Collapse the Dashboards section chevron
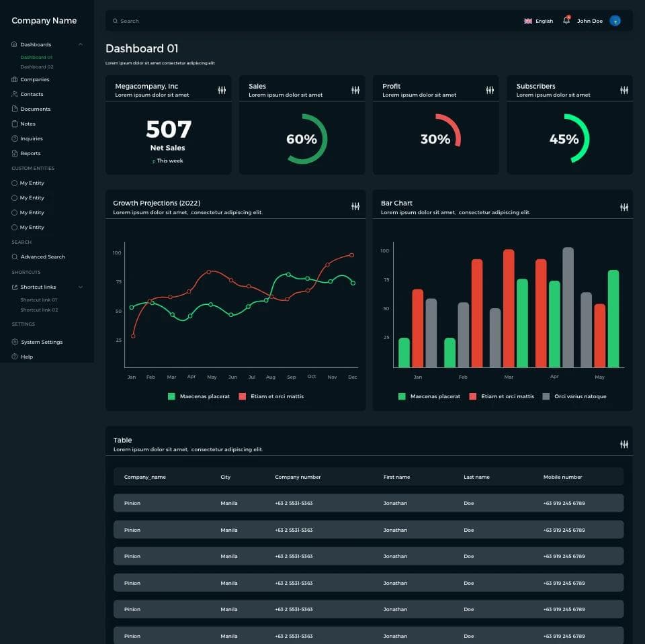 tap(81, 44)
